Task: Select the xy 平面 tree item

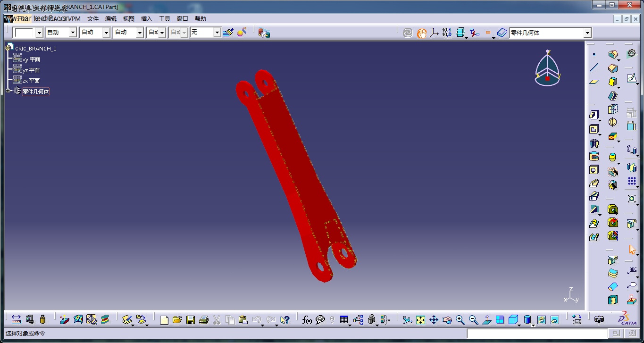Action: (31, 59)
